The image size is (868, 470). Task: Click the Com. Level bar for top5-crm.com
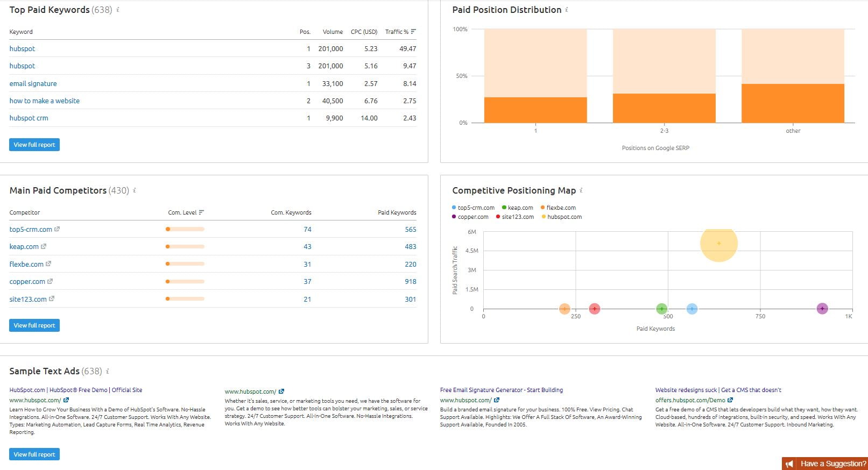click(x=185, y=229)
